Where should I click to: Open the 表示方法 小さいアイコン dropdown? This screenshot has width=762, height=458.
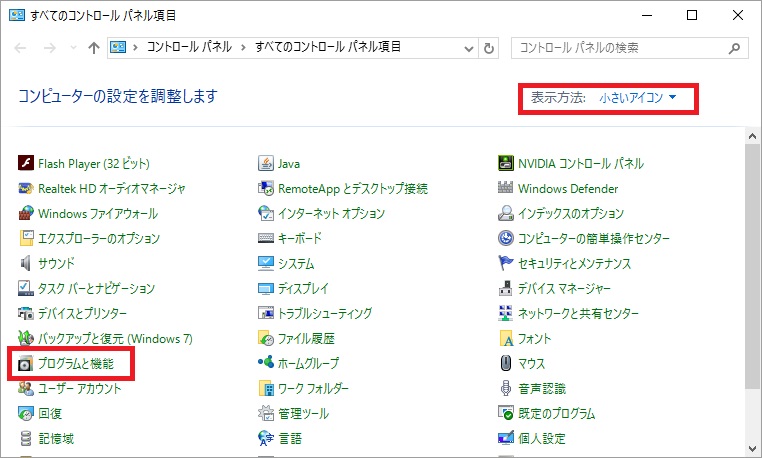coord(638,98)
